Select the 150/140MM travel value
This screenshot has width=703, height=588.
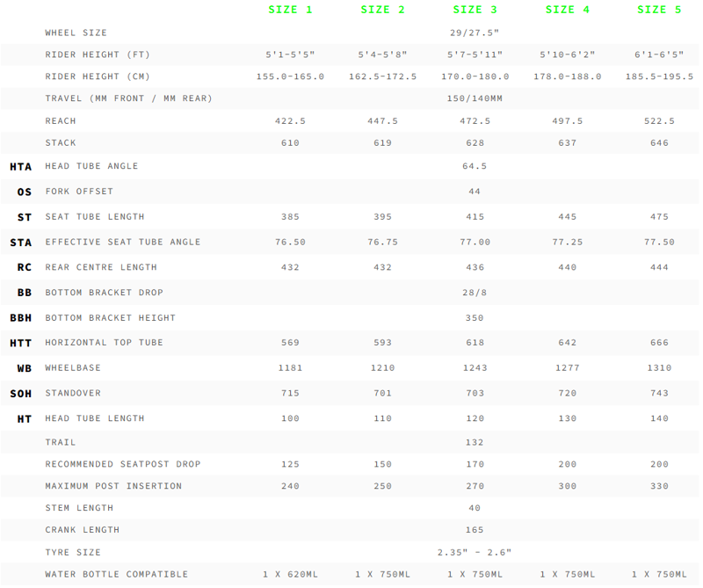[475, 98]
